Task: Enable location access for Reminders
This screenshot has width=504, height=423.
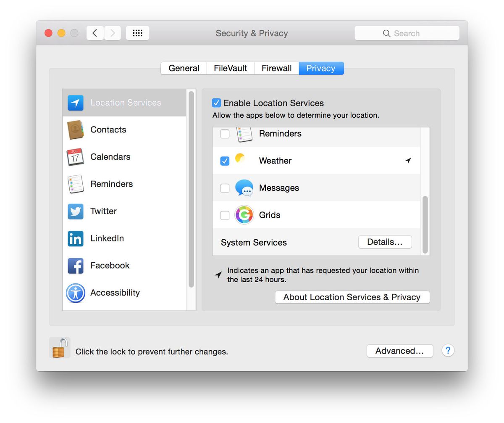Action: pyautogui.click(x=225, y=133)
